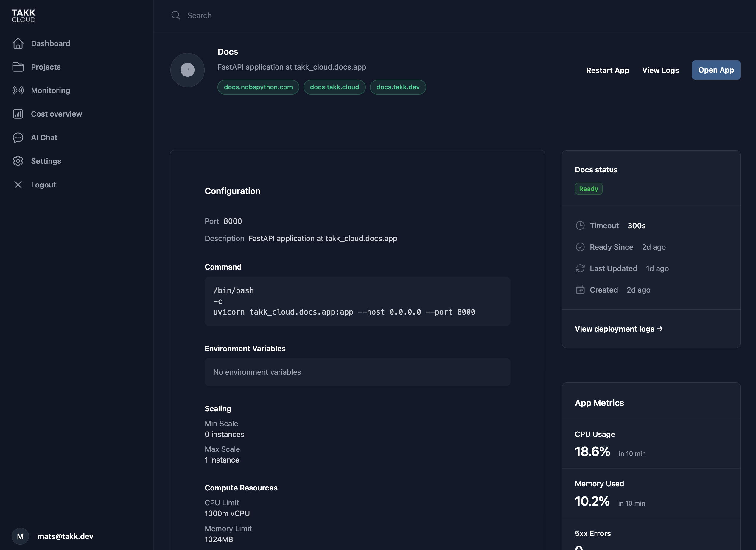The width and height of the screenshot is (756, 550).
Task: Click the Open App button
Action: pos(716,70)
